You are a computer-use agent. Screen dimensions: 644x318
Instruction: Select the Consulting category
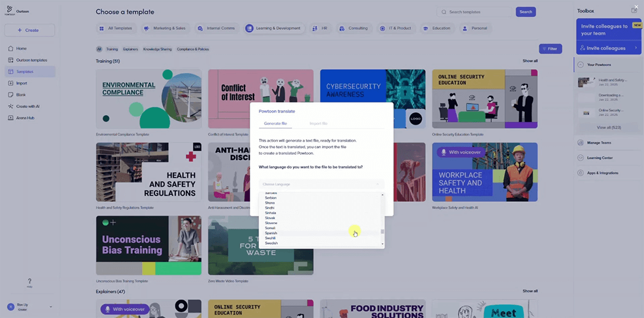pos(354,29)
